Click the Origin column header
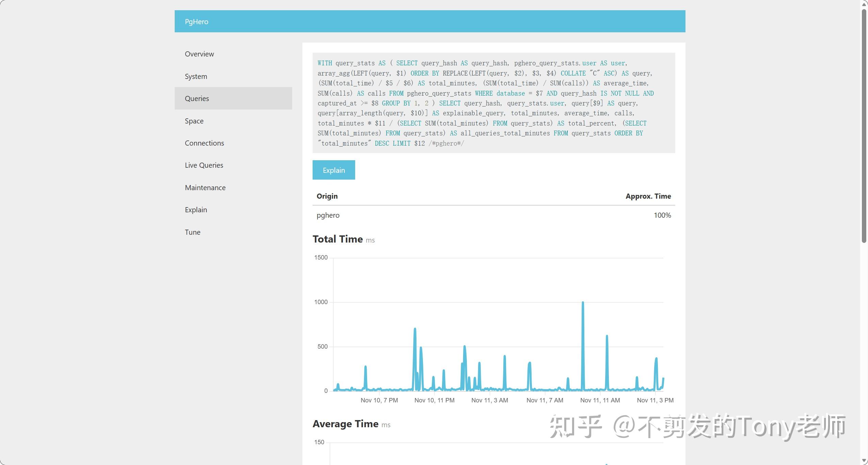 click(327, 196)
